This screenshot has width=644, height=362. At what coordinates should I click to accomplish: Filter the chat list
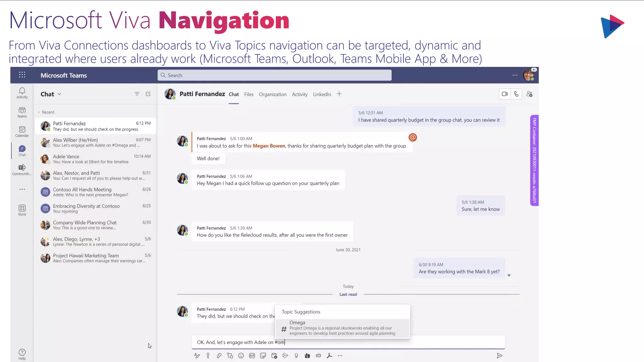point(137,94)
